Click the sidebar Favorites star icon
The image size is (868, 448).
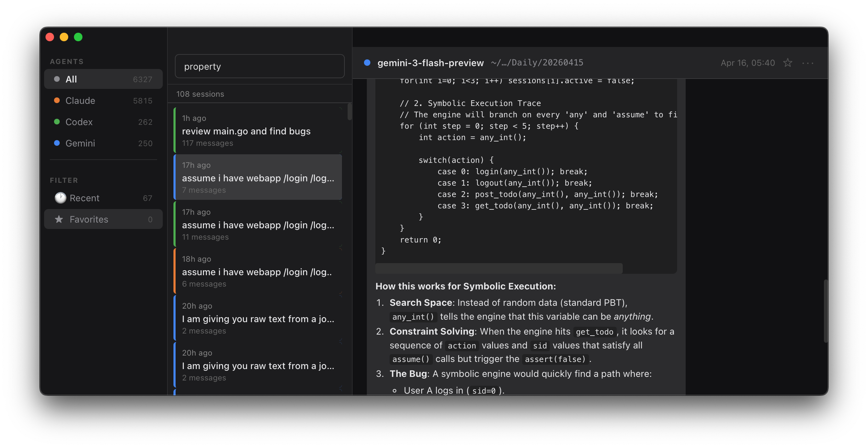59,219
